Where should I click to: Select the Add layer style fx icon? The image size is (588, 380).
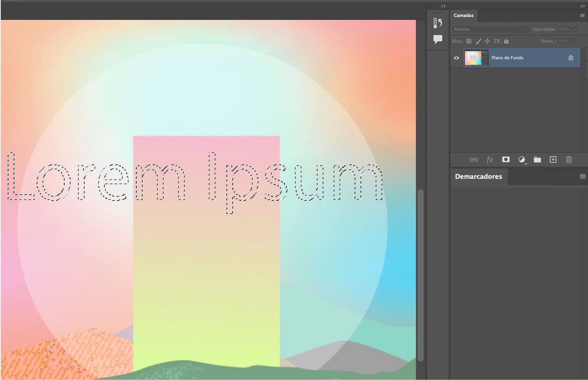click(490, 160)
